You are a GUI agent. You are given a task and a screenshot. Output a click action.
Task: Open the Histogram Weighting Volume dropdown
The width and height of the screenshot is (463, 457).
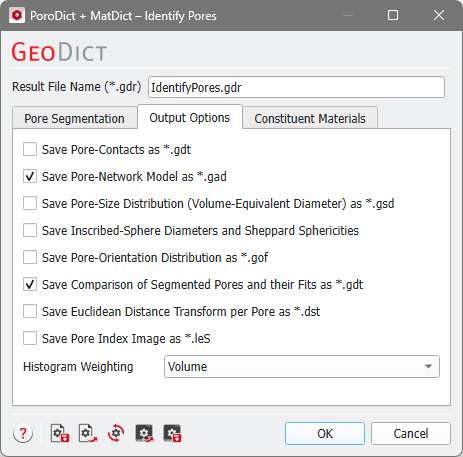[302, 366]
